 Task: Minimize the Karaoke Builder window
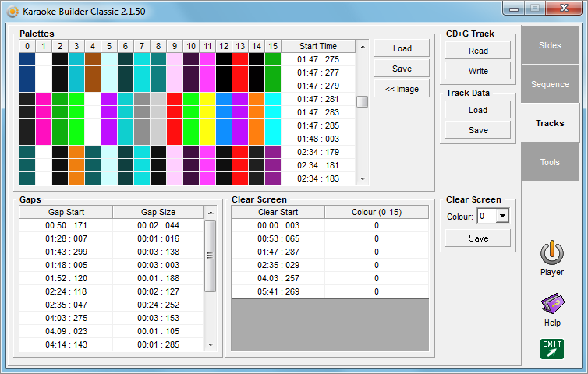coord(514,9)
